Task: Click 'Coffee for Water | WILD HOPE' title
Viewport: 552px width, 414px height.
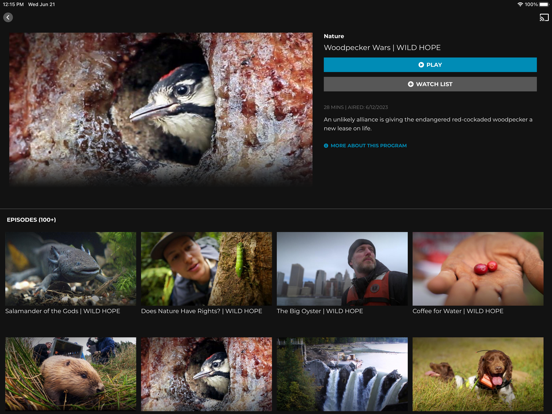Action: (x=458, y=311)
